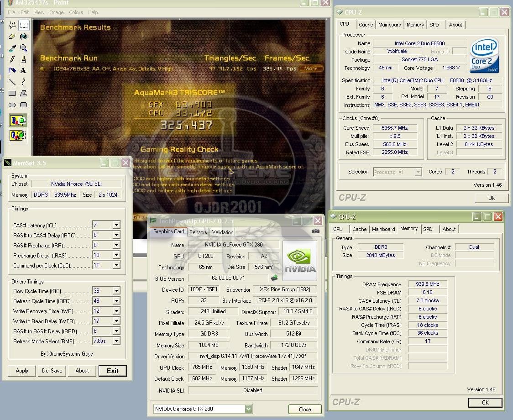Open About tab in bottom CPU-Z window
This screenshot has height=420, width=513.
click(449, 229)
